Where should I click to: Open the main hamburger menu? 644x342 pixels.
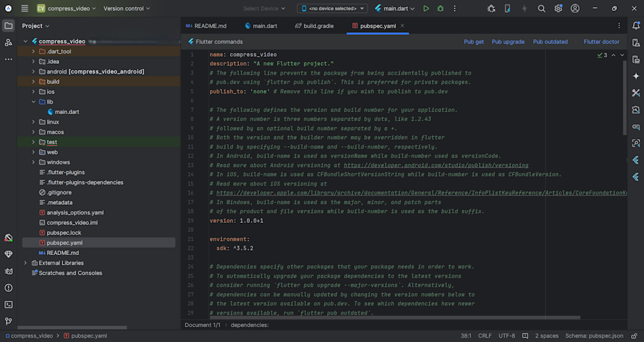[x=24, y=8]
